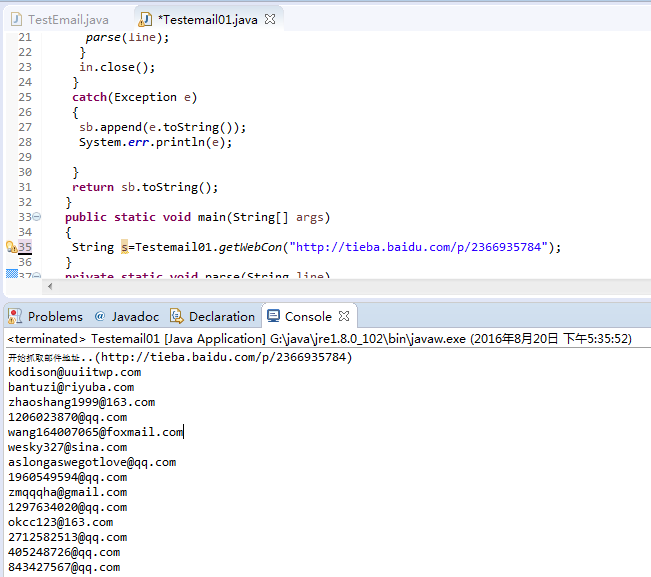The width and height of the screenshot is (651, 577).
Task: Switch to the TestEmail.java tab
Action: point(67,19)
